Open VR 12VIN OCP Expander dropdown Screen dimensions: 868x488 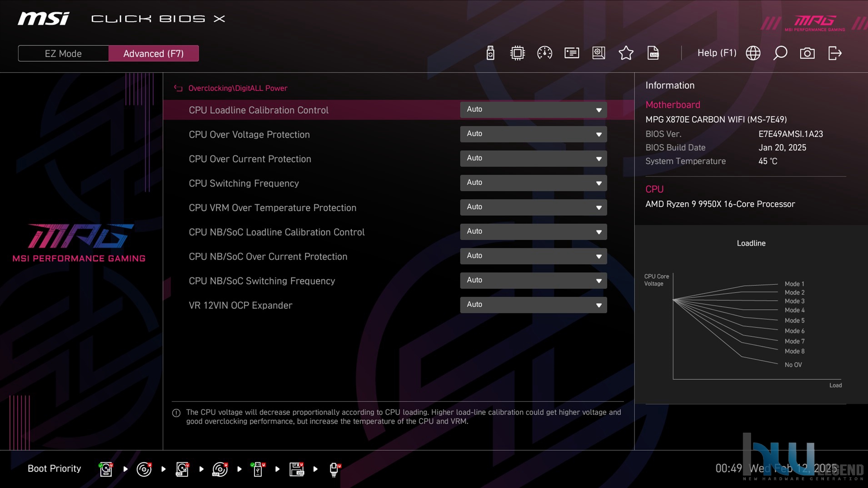533,305
